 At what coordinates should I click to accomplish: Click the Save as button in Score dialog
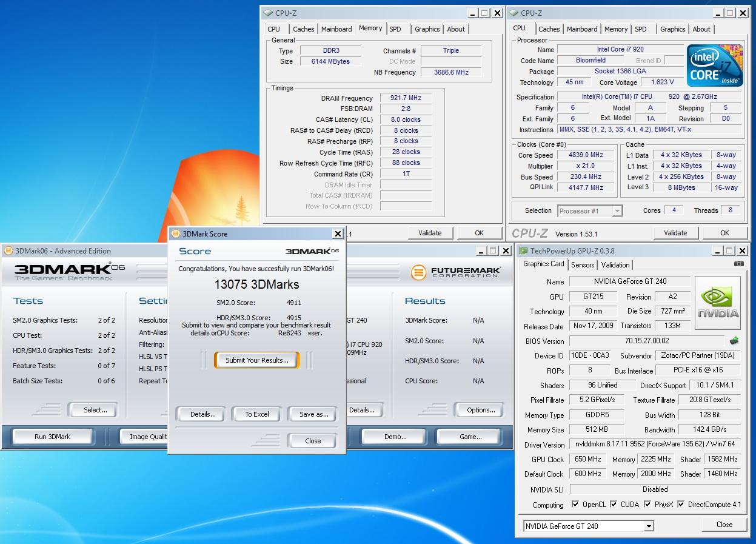click(x=313, y=414)
